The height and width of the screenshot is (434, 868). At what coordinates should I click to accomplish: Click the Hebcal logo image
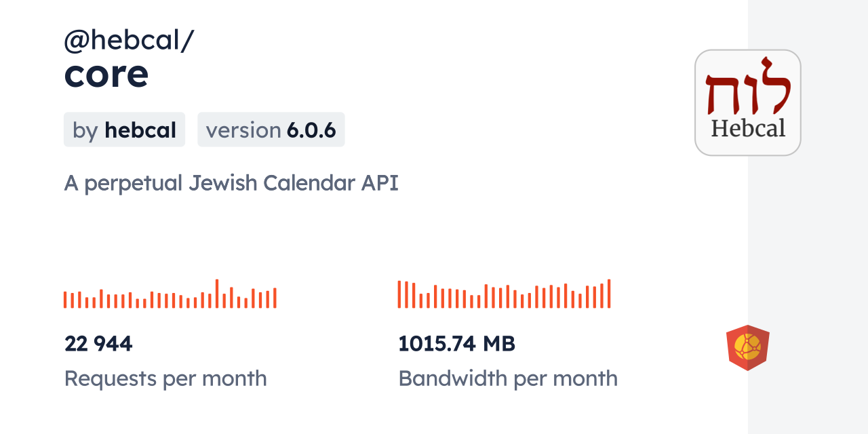coord(747,102)
